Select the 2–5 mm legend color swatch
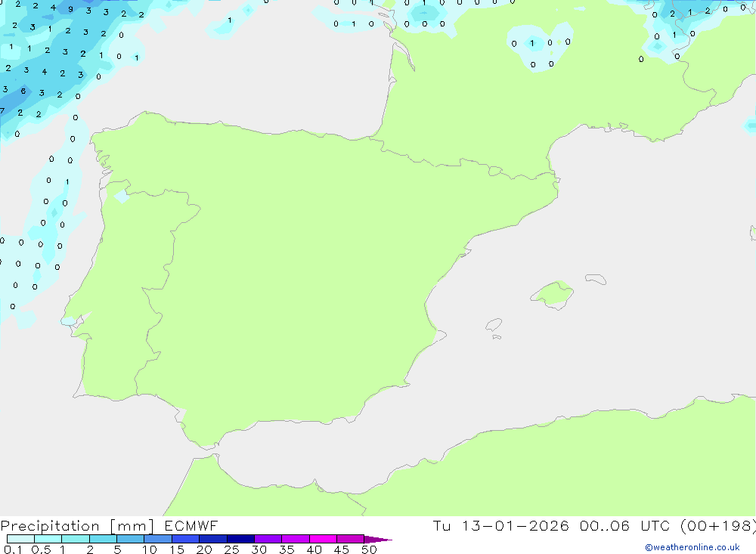Screen dimensions: 756x554 [103, 539]
